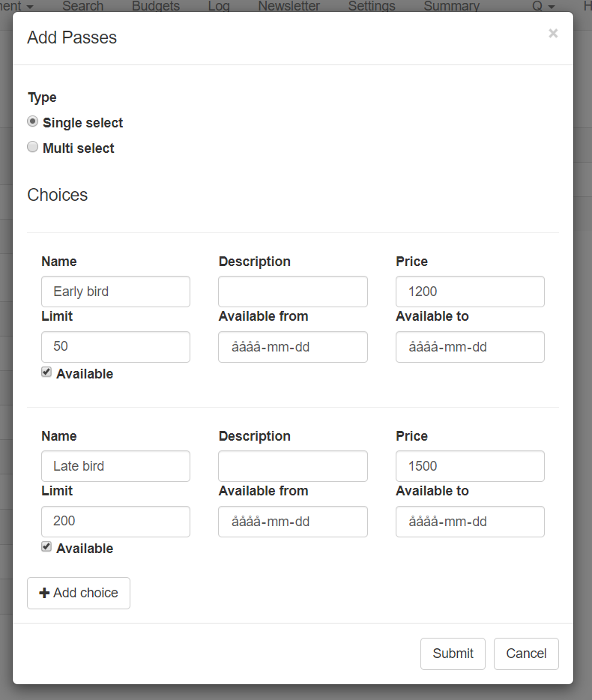Choose the Multi select radio option
Viewport: 592px width, 700px height.
click(33, 147)
